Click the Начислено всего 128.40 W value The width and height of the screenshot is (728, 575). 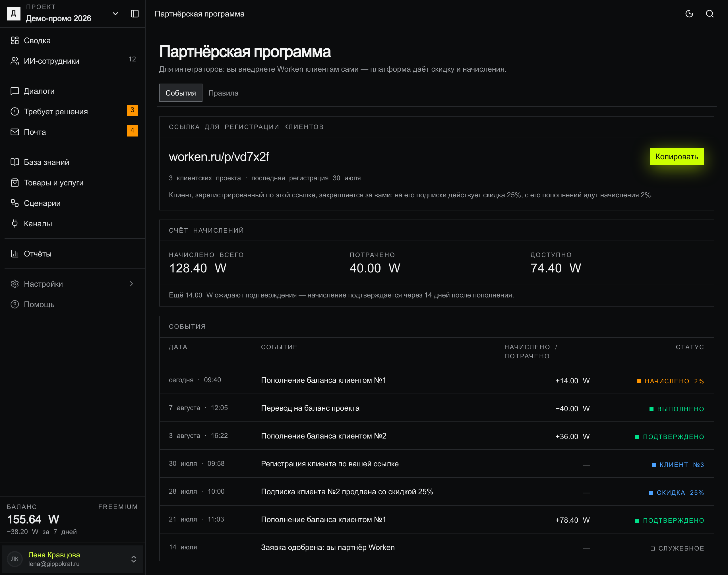[x=198, y=268]
